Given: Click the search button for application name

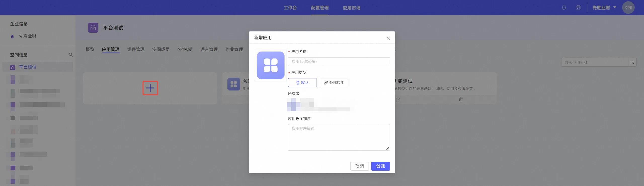Looking at the screenshot, I should 632,62.
